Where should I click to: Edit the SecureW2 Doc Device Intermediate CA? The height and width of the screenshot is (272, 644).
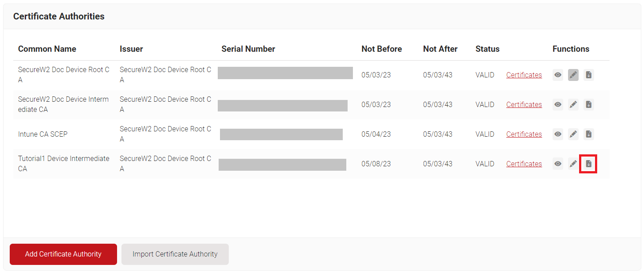coord(573,105)
